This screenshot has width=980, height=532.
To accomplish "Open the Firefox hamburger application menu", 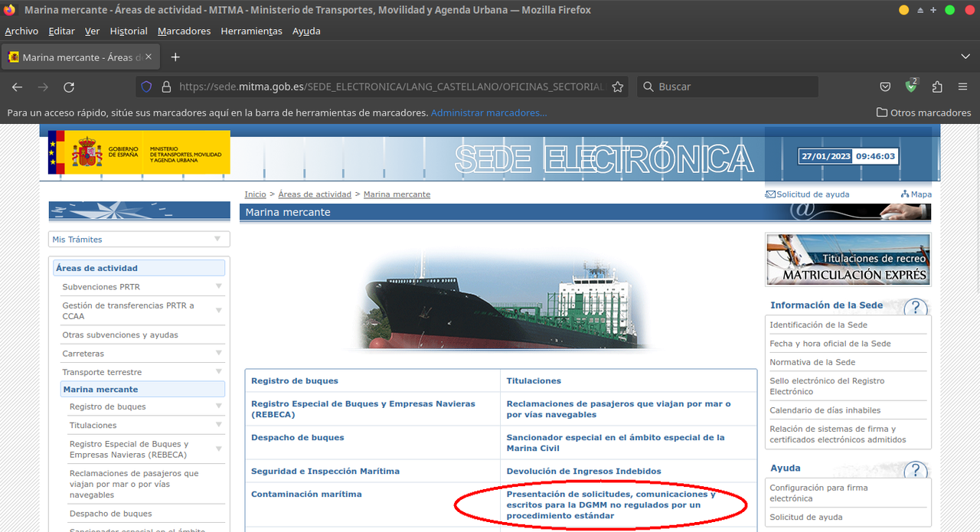I will point(963,86).
